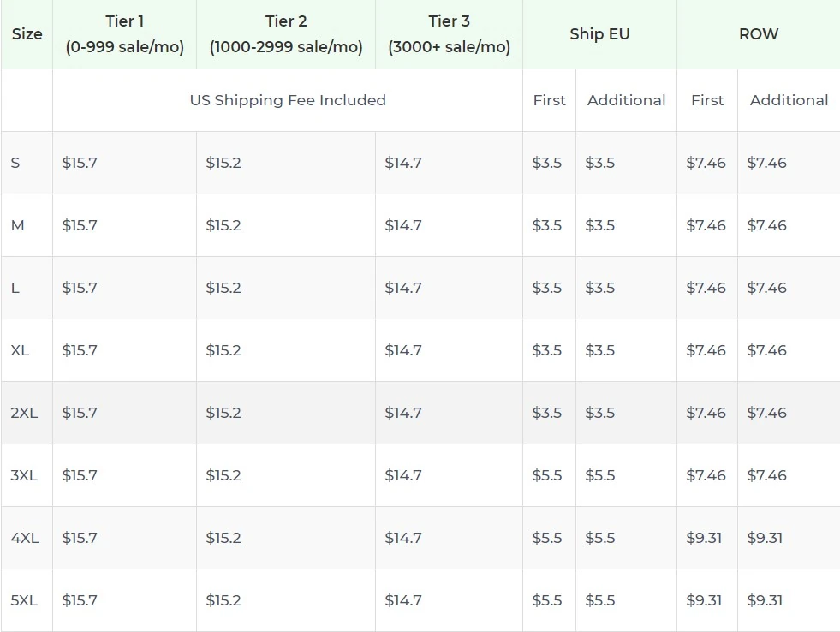This screenshot has width=840, height=632.
Task: Select the $15.7 Tier 1 price for size S
Action: click(x=80, y=163)
